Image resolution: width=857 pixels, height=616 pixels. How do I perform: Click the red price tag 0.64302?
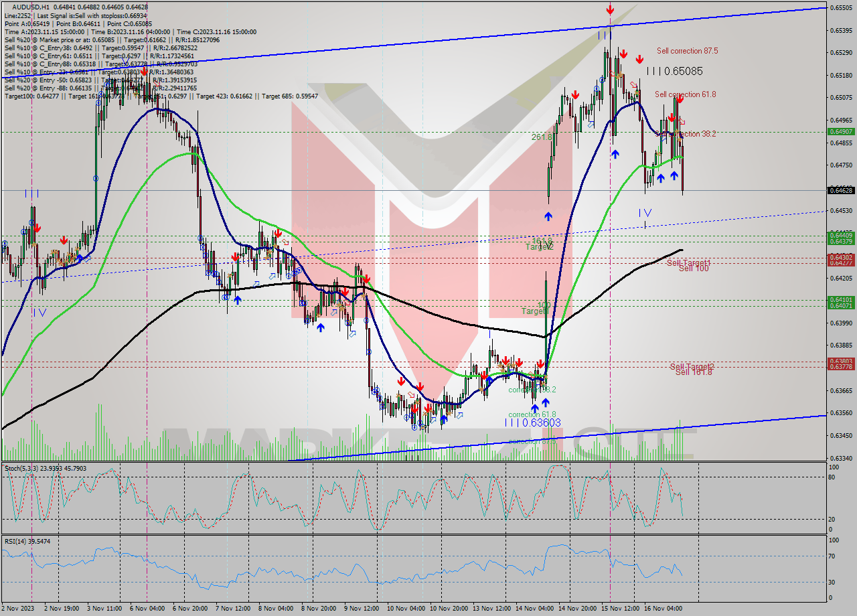841,257
